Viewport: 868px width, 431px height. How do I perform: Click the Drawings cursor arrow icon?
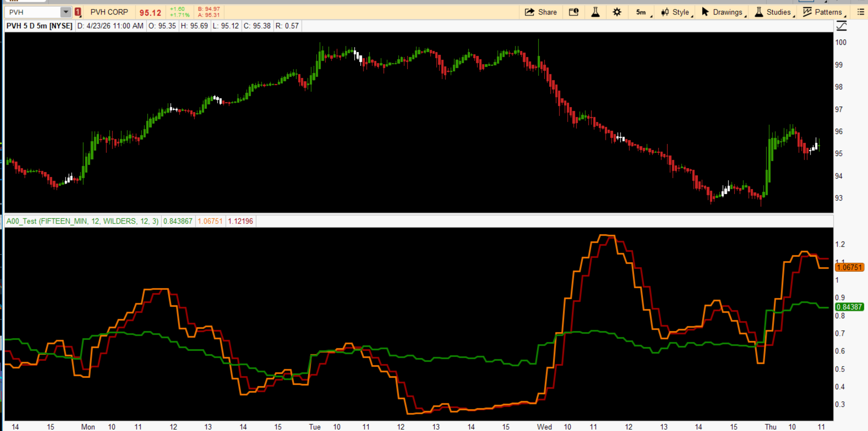point(705,12)
